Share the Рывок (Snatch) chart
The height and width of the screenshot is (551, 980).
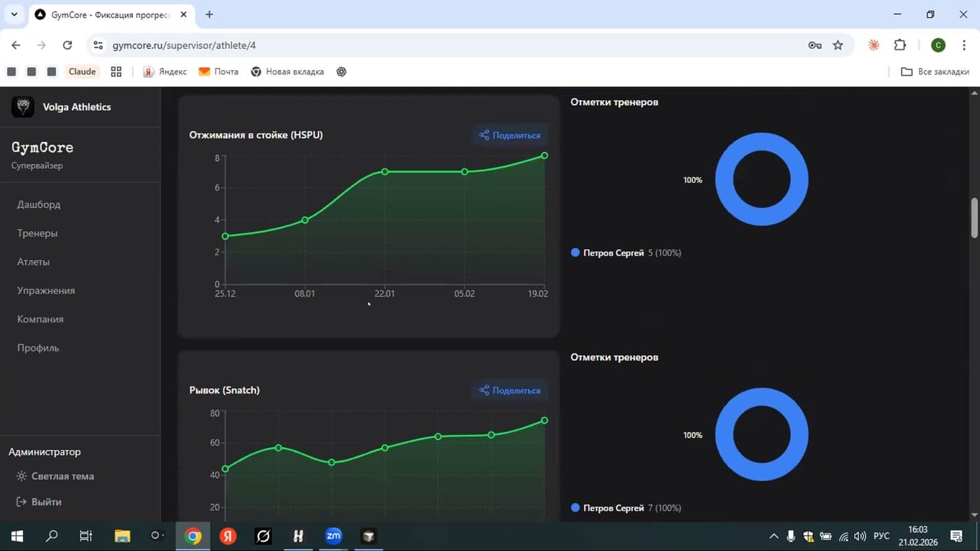click(510, 391)
